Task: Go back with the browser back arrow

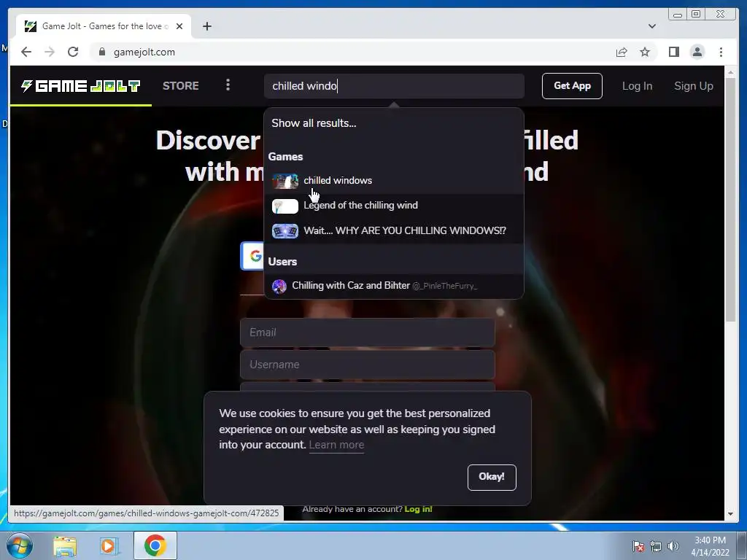Action: (26, 52)
